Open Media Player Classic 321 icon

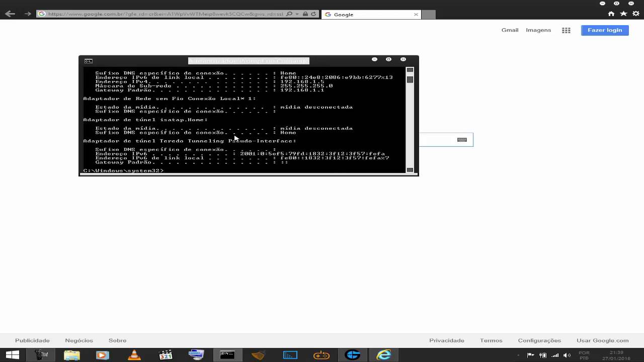pyautogui.click(x=166, y=355)
